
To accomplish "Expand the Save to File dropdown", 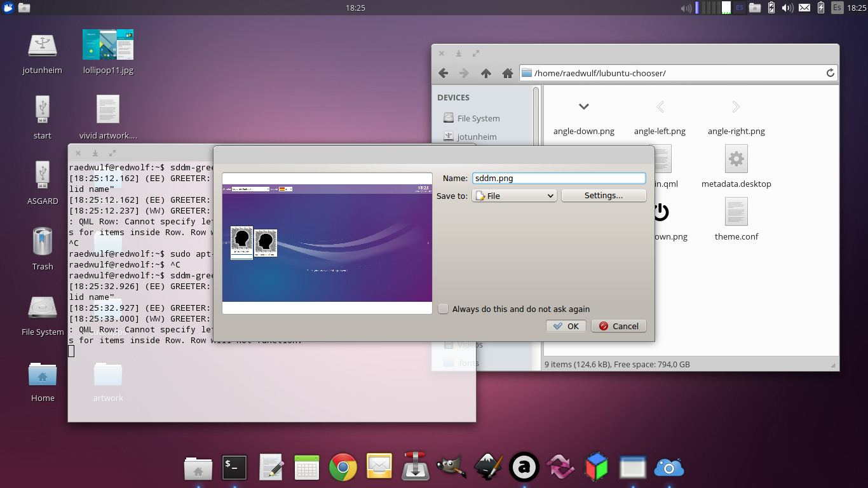I will 514,196.
